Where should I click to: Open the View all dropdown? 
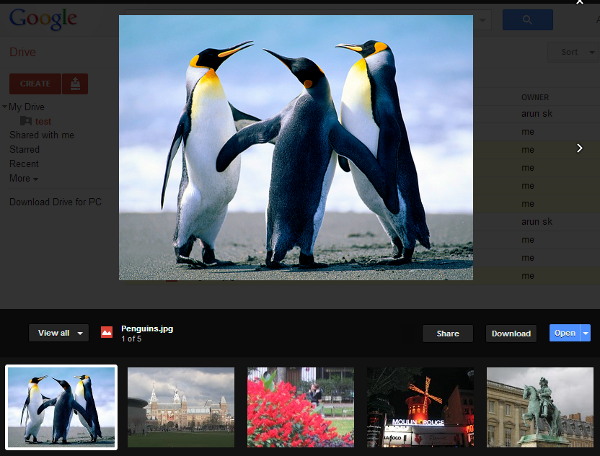coord(59,333)
